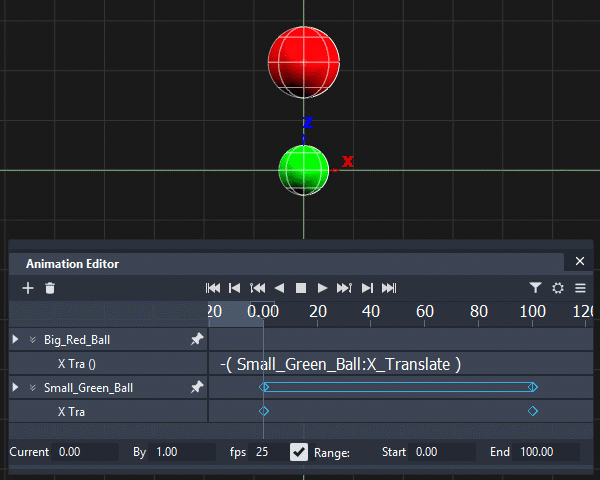Viewport: 600px width, 480px height.
Task: Select Small_Green_Ball start keyframe at frame 0
Action: pyautogui.click(x=263, y=387)
